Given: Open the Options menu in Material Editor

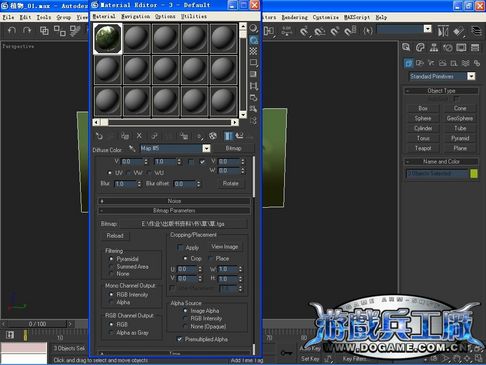Looking at the screenshot, I should coord(165,16).
